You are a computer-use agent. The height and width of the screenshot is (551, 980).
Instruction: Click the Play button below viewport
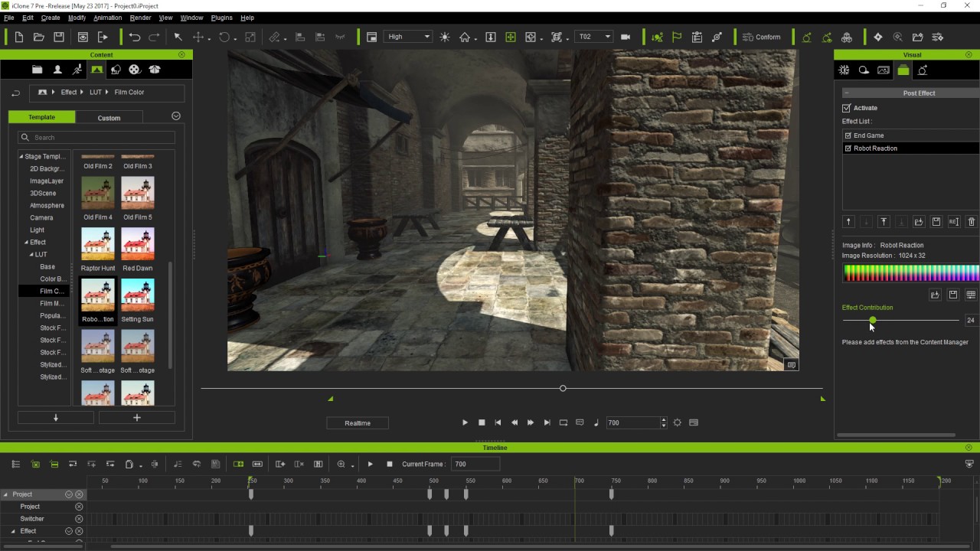pos(465,422)
